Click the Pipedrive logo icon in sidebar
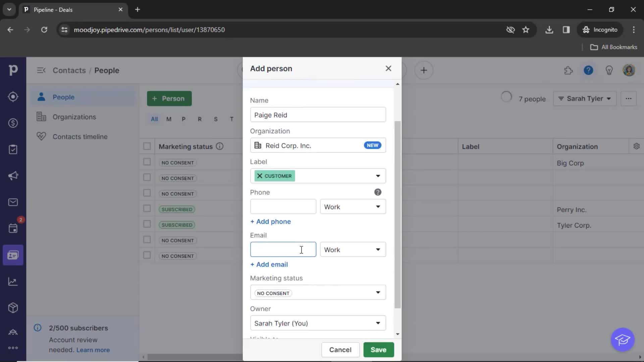644x362 pixels. (13, 70)
